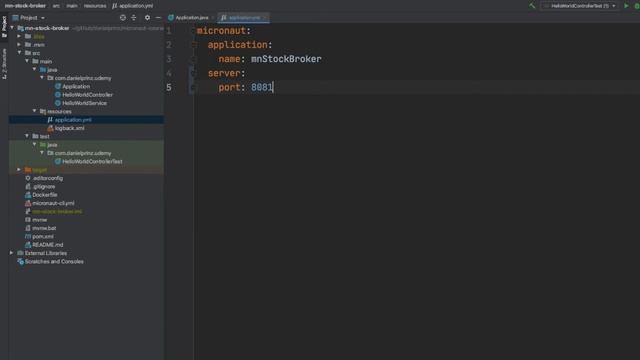
Task: Click the 'name:' key on line 3
Action: click(x=232, y=59)
